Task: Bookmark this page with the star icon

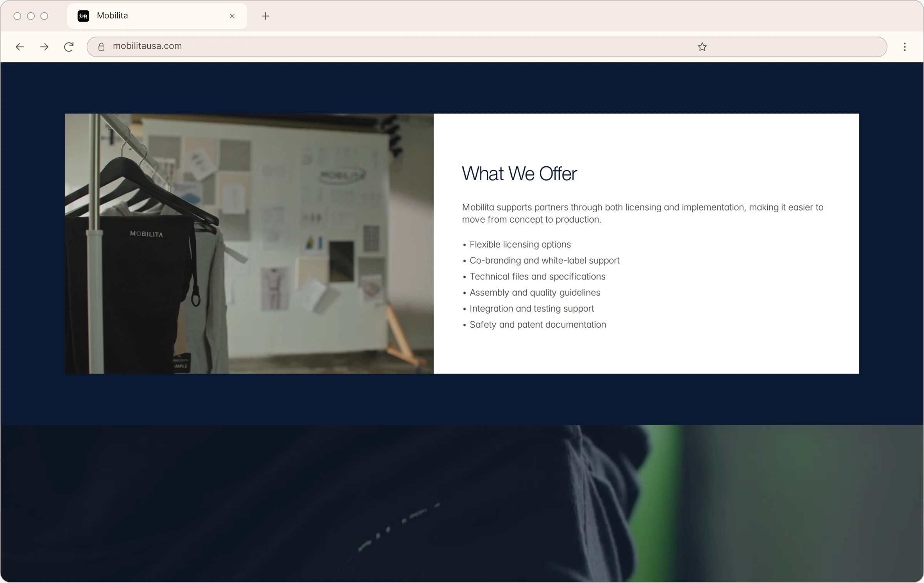Action: pyautogui.click(x=702, y=47)
